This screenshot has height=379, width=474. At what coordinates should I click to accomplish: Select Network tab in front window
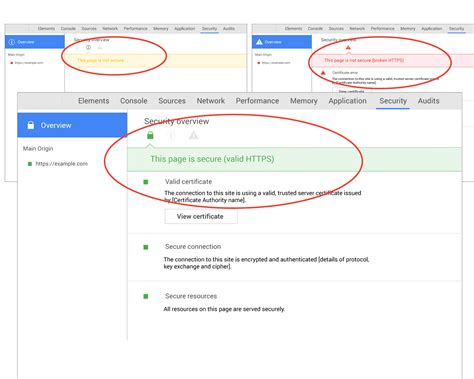(x=211, y=101)
